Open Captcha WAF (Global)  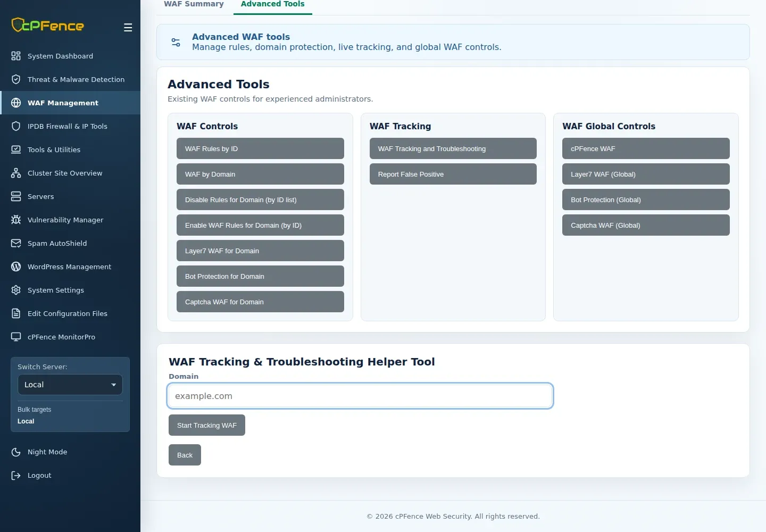(646, 225)
